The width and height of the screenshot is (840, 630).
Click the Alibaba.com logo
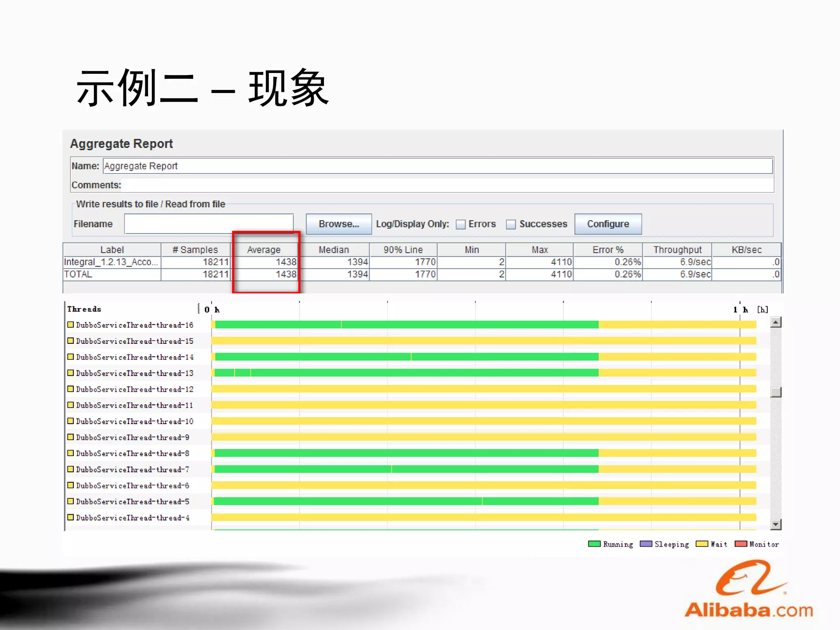coord(749,591)
